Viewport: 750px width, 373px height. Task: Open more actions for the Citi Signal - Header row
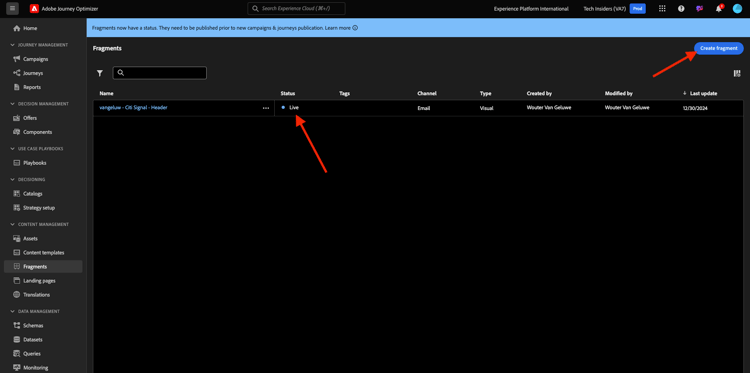266,108
